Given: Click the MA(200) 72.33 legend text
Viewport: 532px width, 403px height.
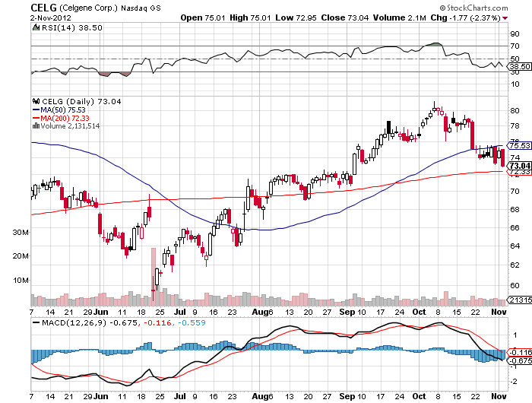Looking at the screenshot, I should (x=65, y=118).
